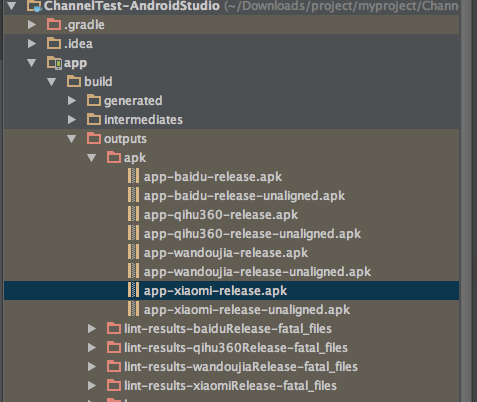Collapse the apk folder arrow

pos(92,158)
